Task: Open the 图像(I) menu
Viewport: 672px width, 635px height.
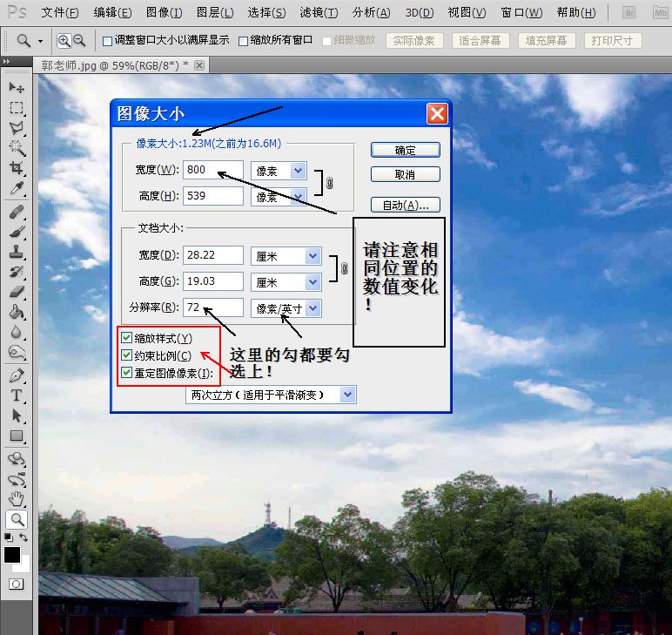Action: [165, 12]
